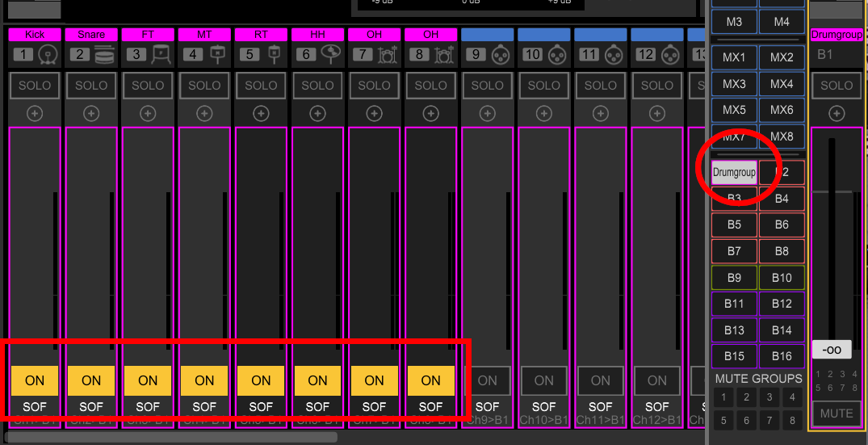Image resolution: width=868 pixels, height=445 pixels.
Task: Select bus B11
Action: [x=734, y=304]
